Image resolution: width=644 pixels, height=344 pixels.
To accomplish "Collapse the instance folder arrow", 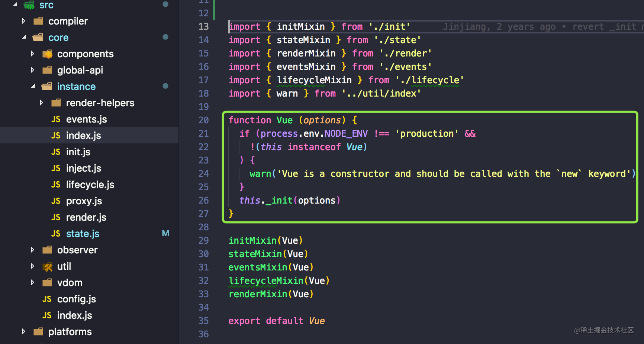I will click(33, 86).
